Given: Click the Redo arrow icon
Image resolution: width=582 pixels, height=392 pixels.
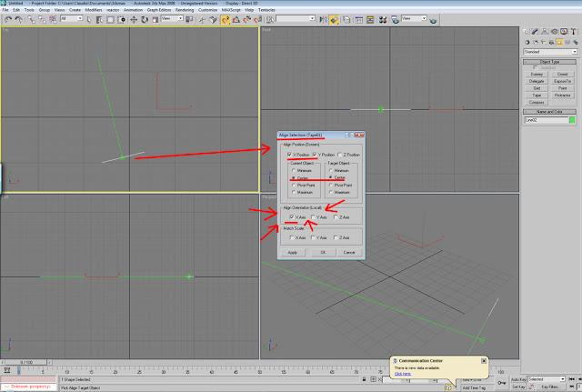Looking at the screenshot, I should coord(18,19).
